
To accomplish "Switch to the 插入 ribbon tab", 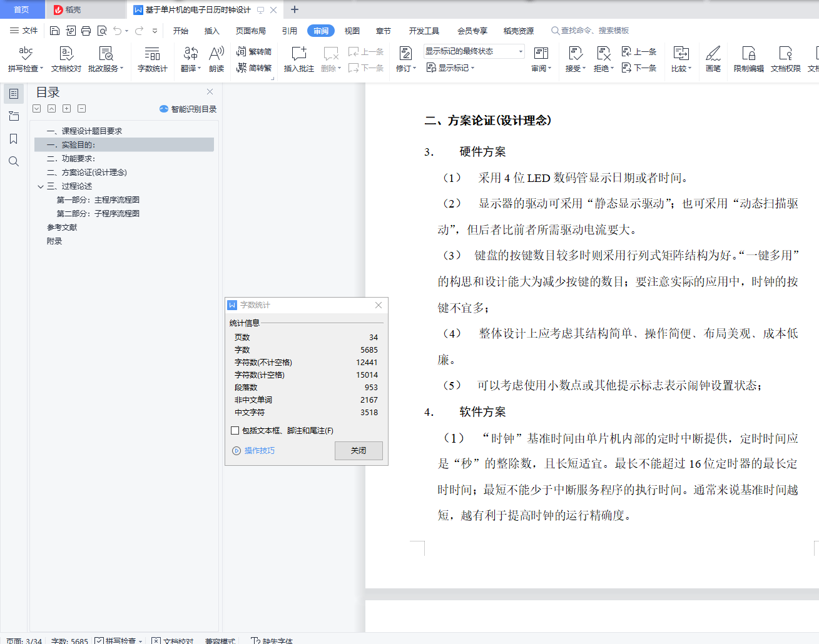I will pos(212,31).
